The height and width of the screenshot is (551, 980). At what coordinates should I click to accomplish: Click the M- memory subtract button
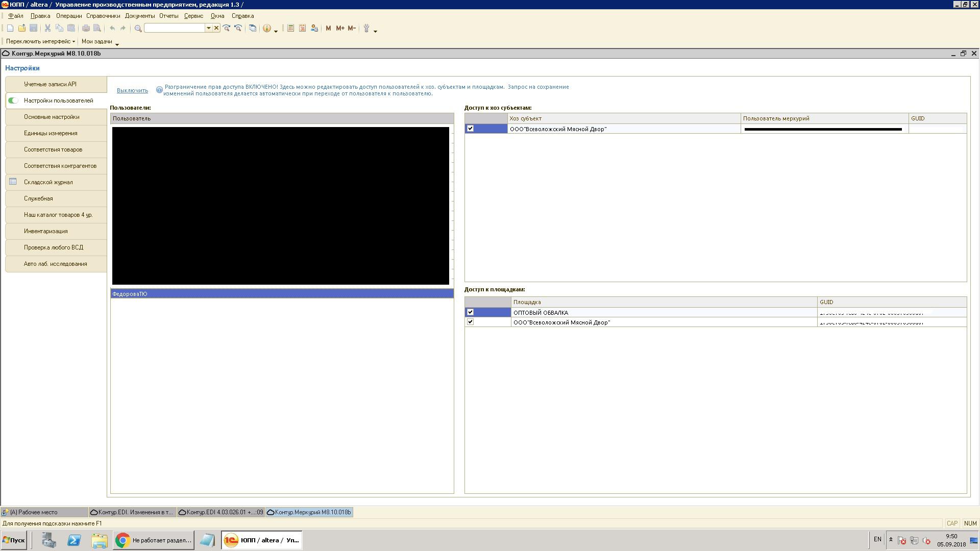[352, 29]
